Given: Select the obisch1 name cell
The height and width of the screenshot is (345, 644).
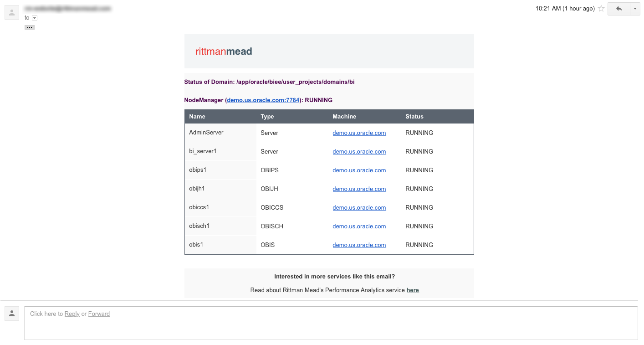Looking at the screenshot, I should click(x=220, y=226).
